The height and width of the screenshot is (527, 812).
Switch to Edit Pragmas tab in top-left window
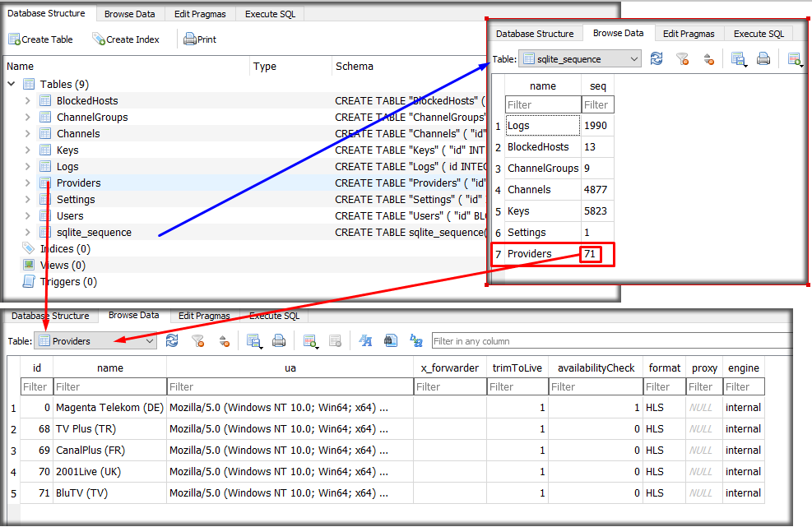pos(200,14)
